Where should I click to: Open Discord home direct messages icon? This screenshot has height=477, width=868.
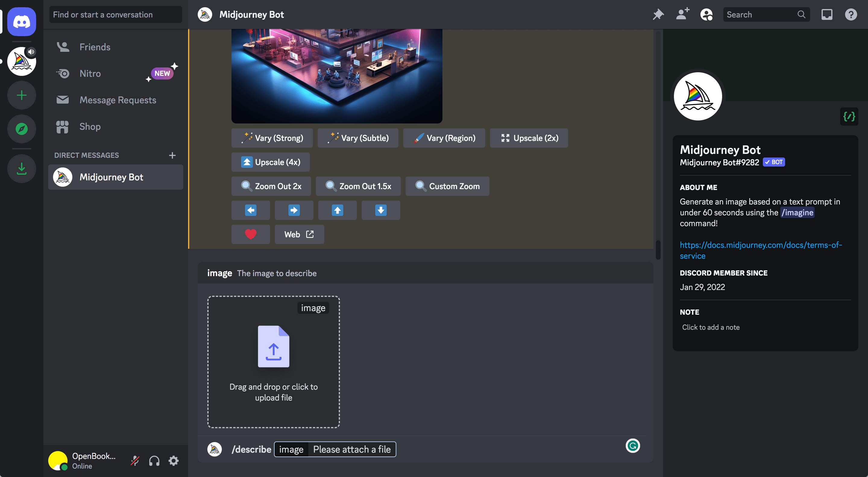click(x=22, y=22)
